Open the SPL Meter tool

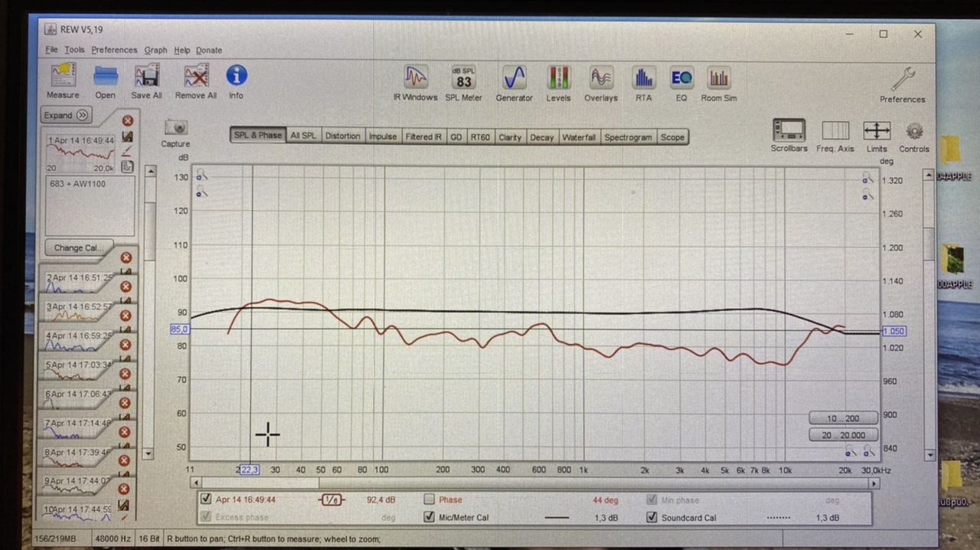463,78
